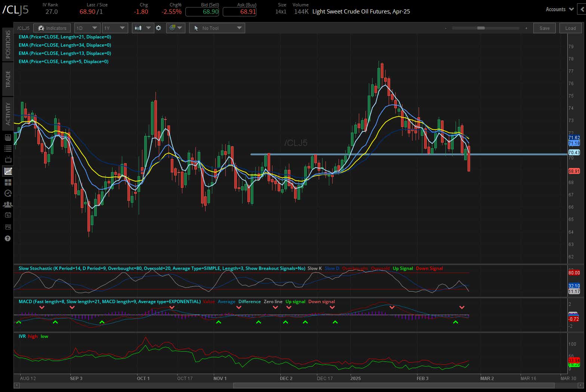Click the help question mark icon
The width and height of the screenshot is (586, 392).
click(x=8, y=238)
